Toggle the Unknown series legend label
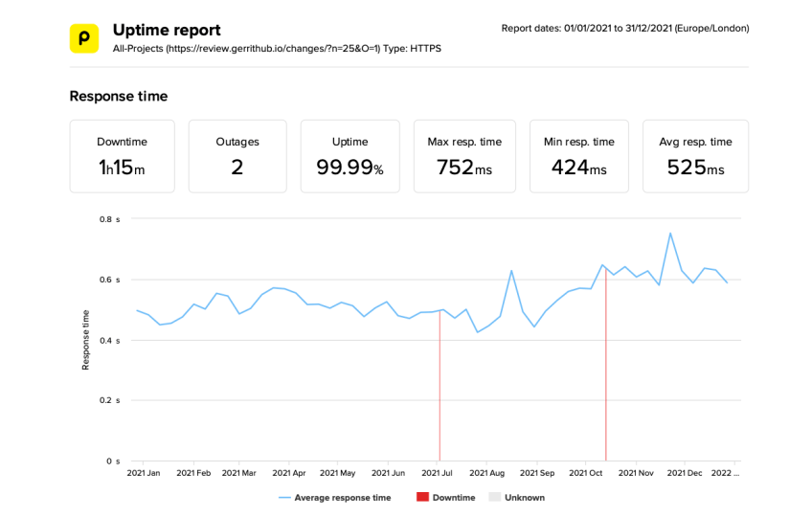Screen dimensions: 812x517 pos(525,498)
